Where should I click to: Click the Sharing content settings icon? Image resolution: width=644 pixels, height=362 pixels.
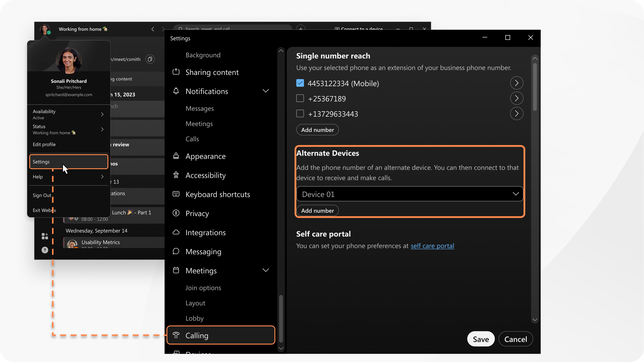point(176,72)
